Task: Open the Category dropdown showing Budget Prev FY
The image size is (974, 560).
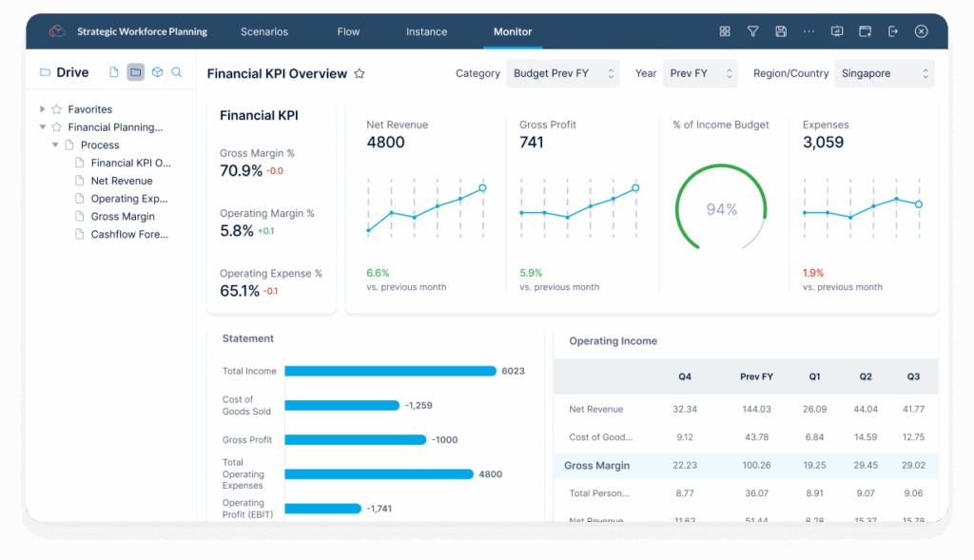Action: [x=562, y=73]
